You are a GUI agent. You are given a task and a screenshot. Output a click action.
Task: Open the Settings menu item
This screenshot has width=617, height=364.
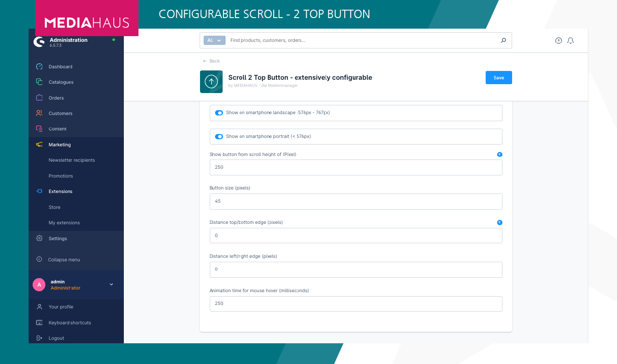click(x=58, y=238)
